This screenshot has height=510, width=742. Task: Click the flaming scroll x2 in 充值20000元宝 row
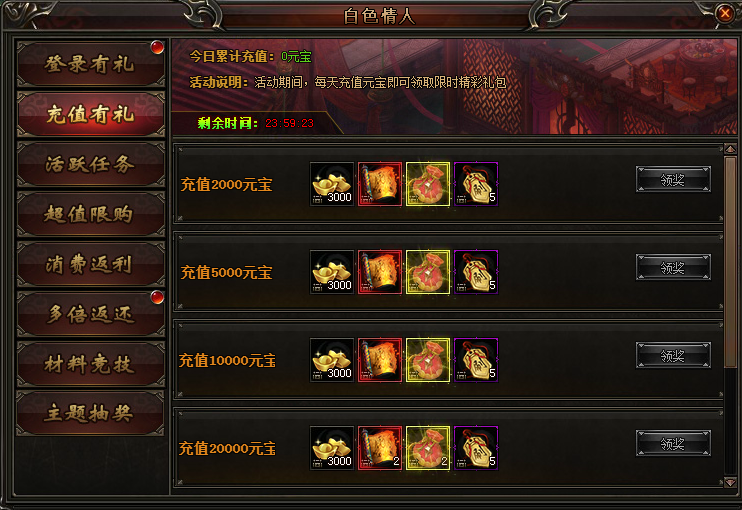click(x=380, y=448)
